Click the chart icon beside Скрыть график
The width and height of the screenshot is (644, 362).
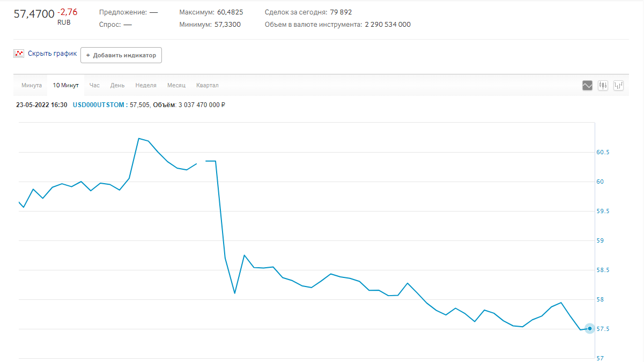[x=19, y=54]
